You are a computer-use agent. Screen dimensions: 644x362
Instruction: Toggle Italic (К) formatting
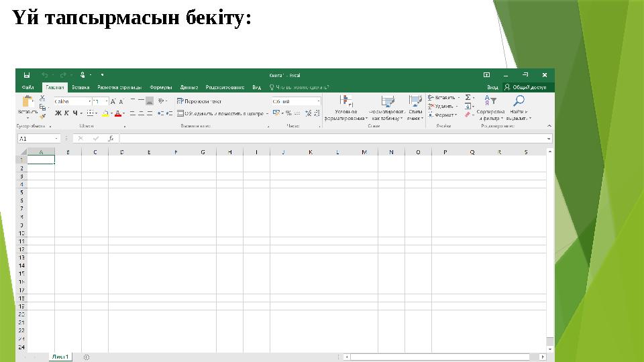[x=66, y=113]
